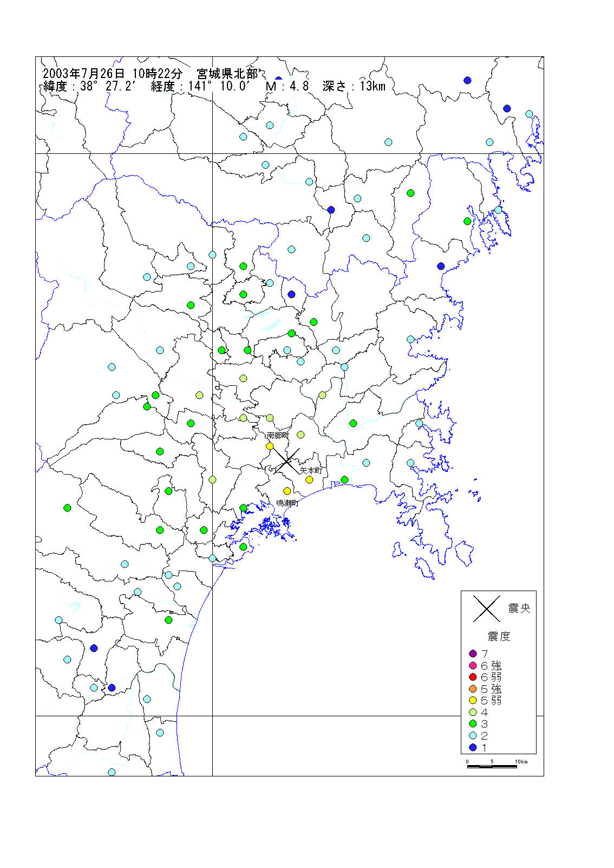Click the yellow station dot below 矢本町 label

[309, 480]
